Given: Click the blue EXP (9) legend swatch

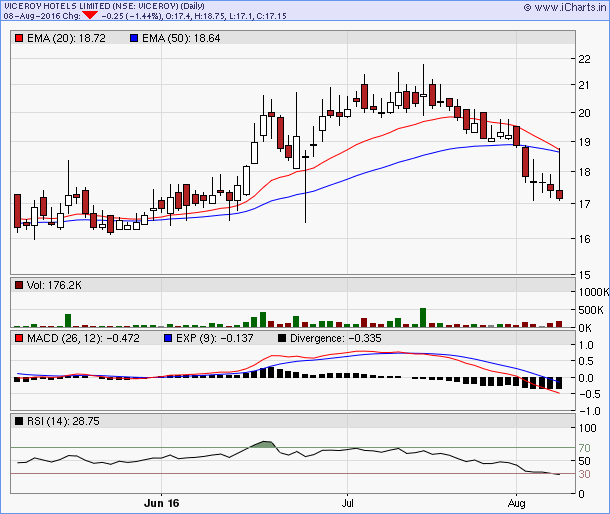Looking at the screenshot, I should coord(168,338).
